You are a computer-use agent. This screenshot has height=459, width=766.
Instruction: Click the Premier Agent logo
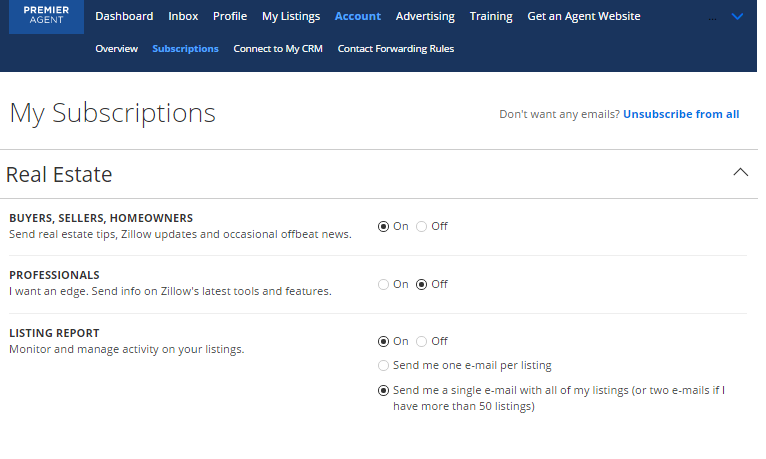coord(46,17)
